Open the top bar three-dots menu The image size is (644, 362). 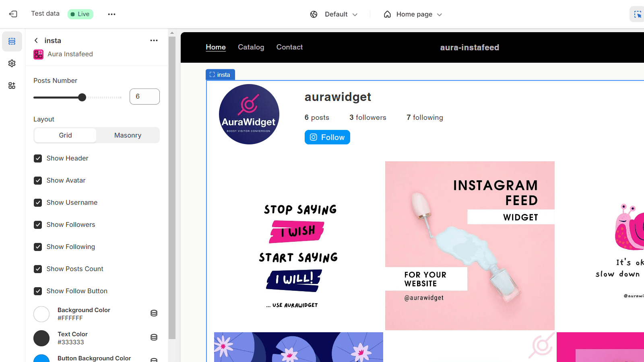tap(111, 14)
